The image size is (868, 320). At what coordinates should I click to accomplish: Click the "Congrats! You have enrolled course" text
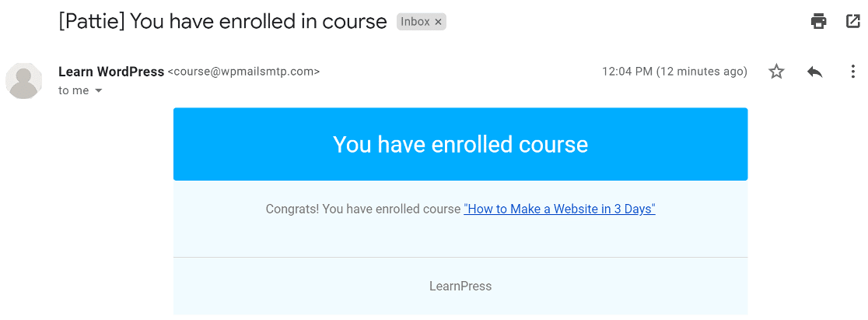point(363,209)
